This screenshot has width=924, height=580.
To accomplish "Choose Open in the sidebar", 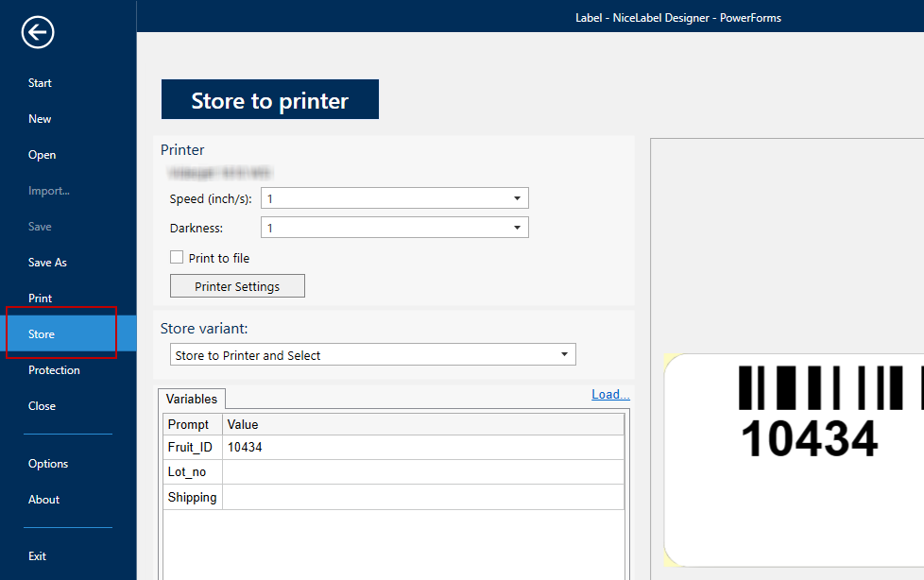I will tap(42, 155).
